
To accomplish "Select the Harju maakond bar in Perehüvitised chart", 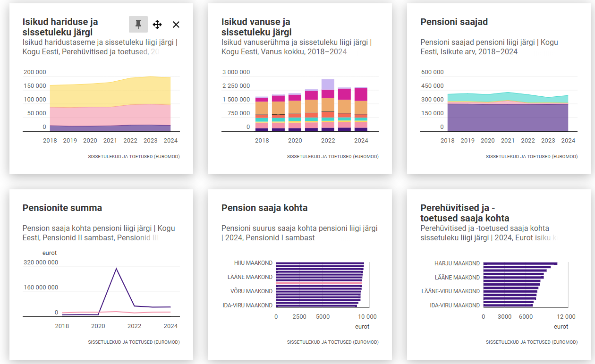I will click(x=519, y=263).
